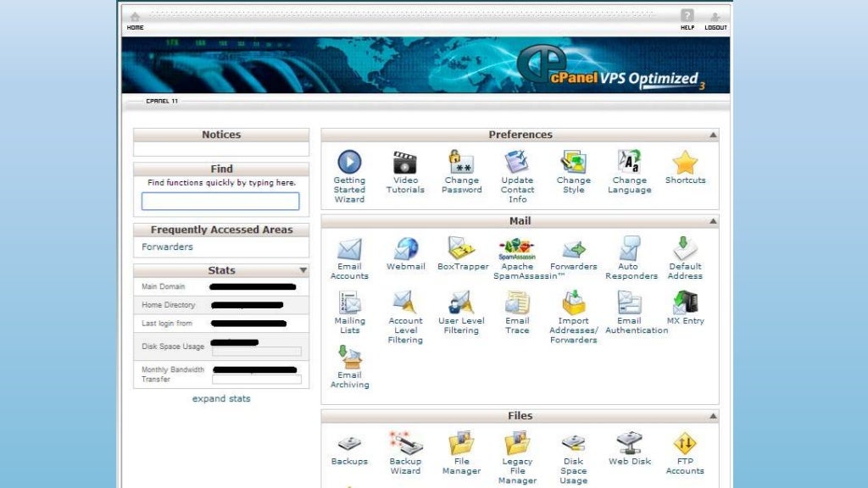The image size is (868, 488).
Task: Open Change Password
Action: tap(462, 171)
